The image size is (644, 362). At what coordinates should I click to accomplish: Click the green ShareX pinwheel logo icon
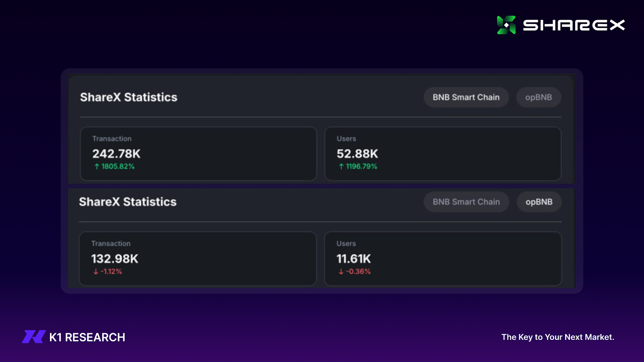click(506, 25)
